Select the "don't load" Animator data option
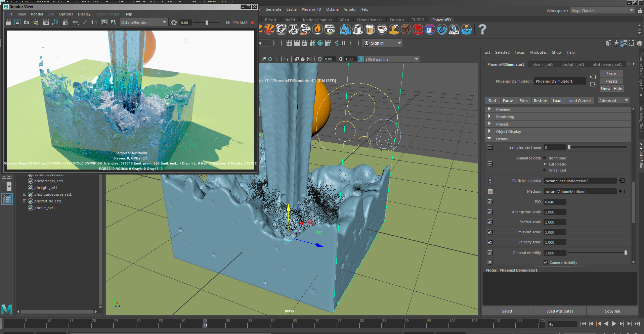The height and width of the screenshot is (334, 644). tap(545, 158)
